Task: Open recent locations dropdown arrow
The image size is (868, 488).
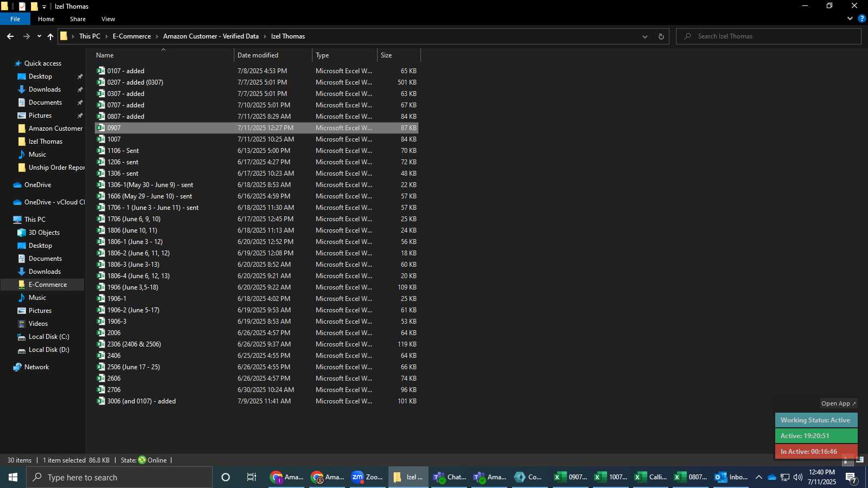Action: click(39, 36)
